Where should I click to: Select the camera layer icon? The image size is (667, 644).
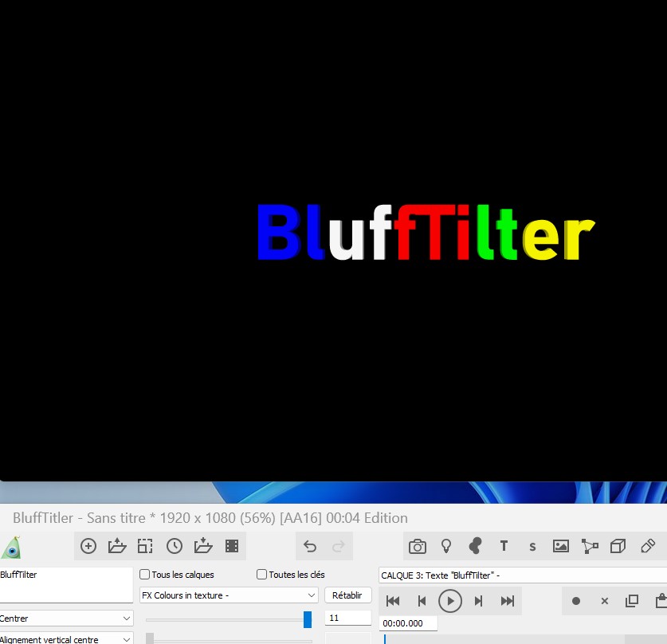(x=418, y=546)
